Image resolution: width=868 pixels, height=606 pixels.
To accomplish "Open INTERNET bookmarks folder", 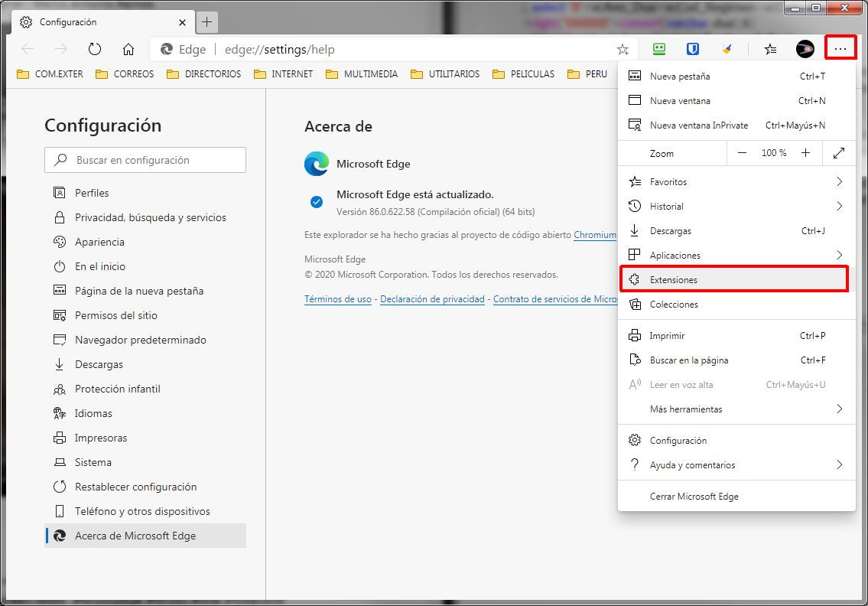I will 284,73.
